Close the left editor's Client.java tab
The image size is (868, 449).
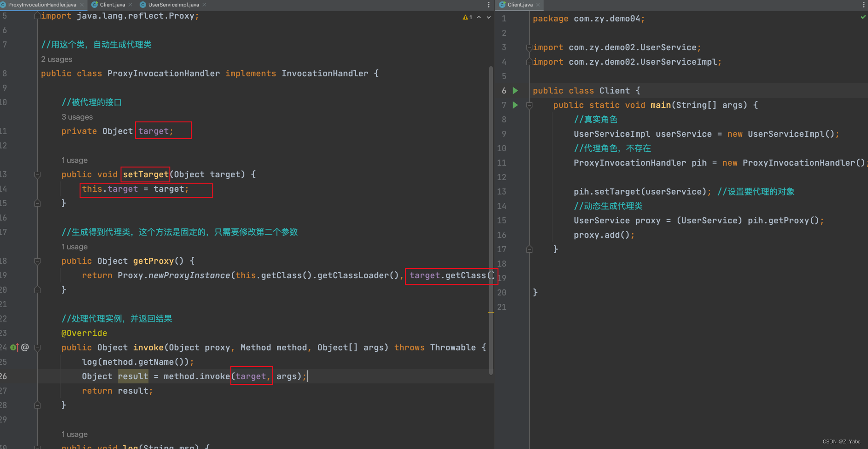click(130, 5)
